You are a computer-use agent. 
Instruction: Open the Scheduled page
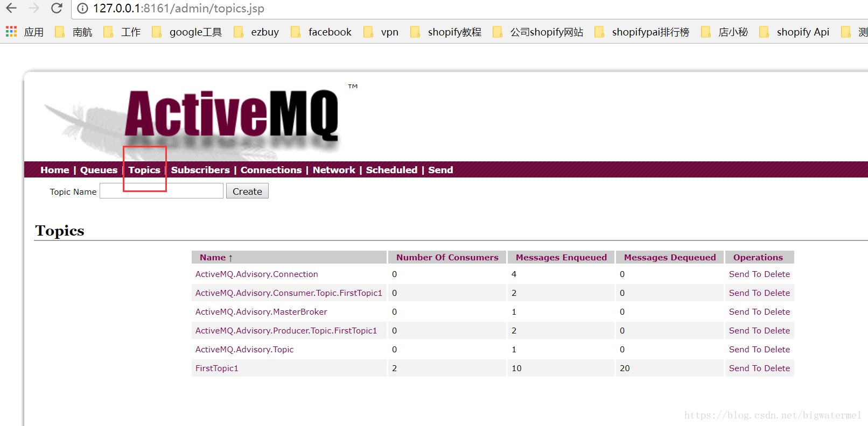pos(391,170)
